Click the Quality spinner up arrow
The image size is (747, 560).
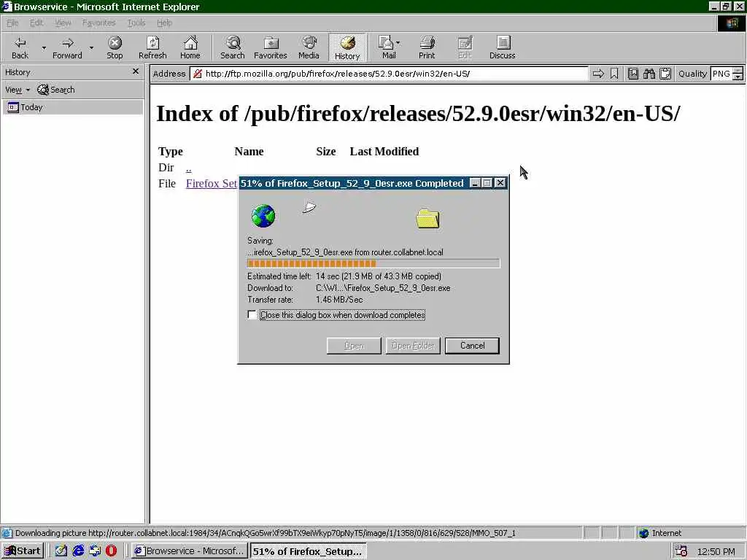[738, 71]
